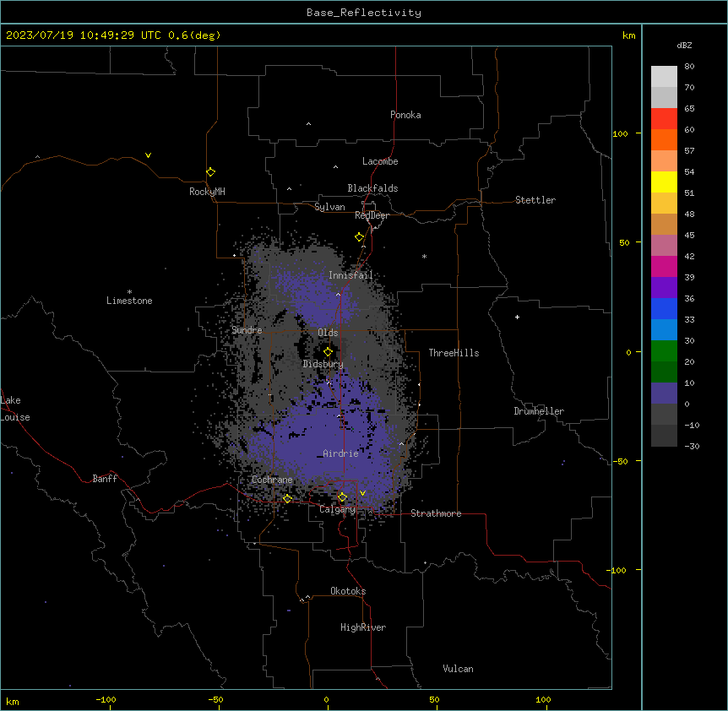This screenshot has height=711, width=728.
Task: Select the slate purple 0-10 dBZ swatch
Action: click(x=664, y=393)
